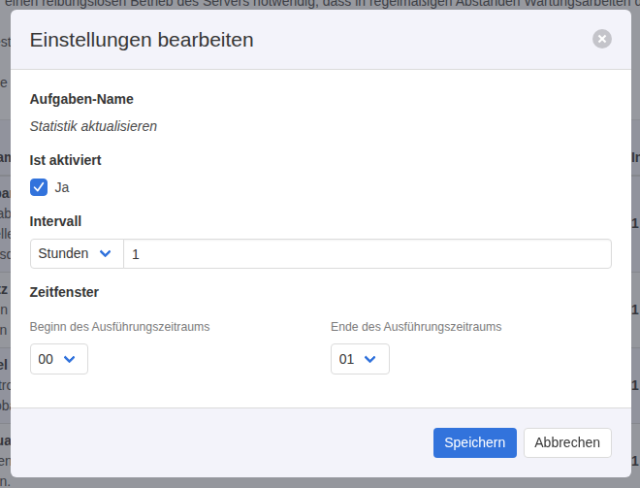This screenshot has height=488, width=640.
Task: Save settings with Speichern button
Action: pos(475,443)
